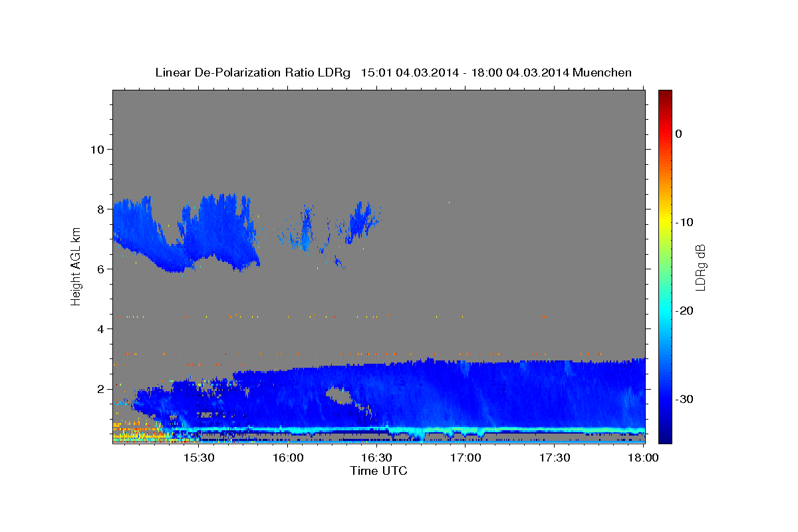
Task: Click the 'Time UTC' axis label
Action: [x=378, y=471]
